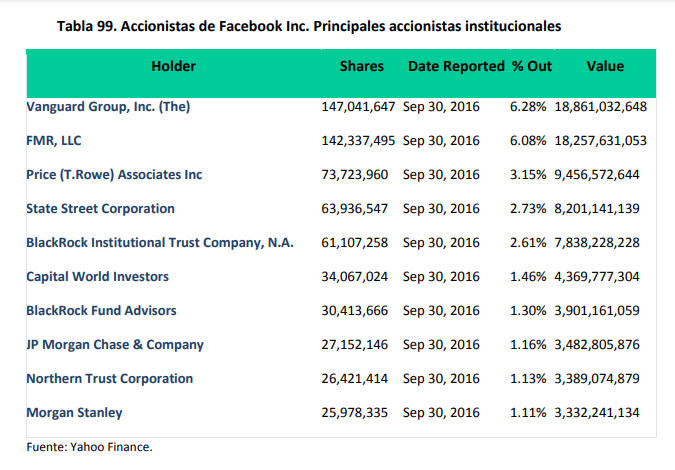The height and width of the screenshot is (470, 675).
Task: Click the Fuente: Yahoo Finance source note
Action: point(89,447)
